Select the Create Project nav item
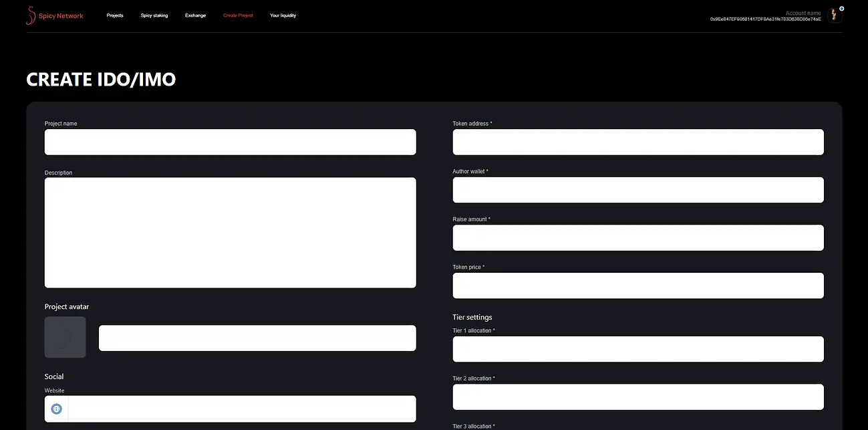Screen dimensions: 868x430 [x=238, y=15]
